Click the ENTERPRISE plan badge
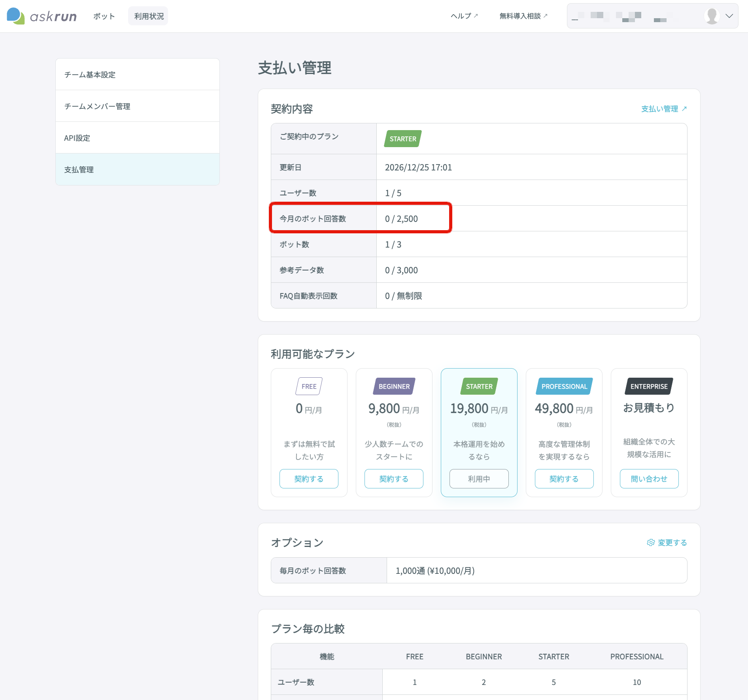The image size is (748, 700). [x=649, y=386]
